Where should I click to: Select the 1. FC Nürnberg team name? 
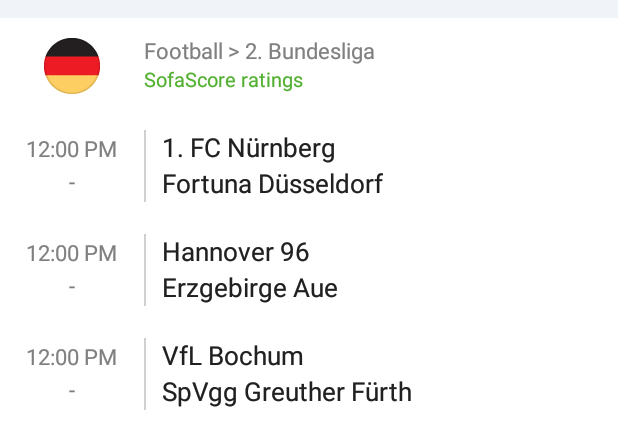[x=248, y=149]
